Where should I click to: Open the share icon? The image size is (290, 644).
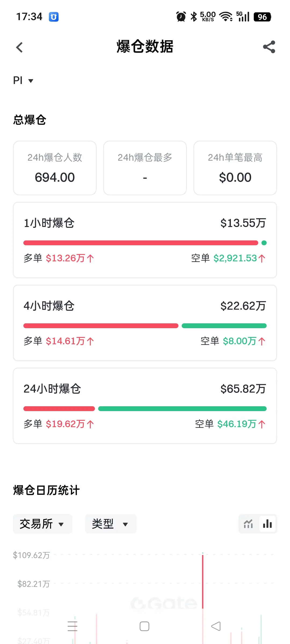pyautogui.click(x=269, y=47)
